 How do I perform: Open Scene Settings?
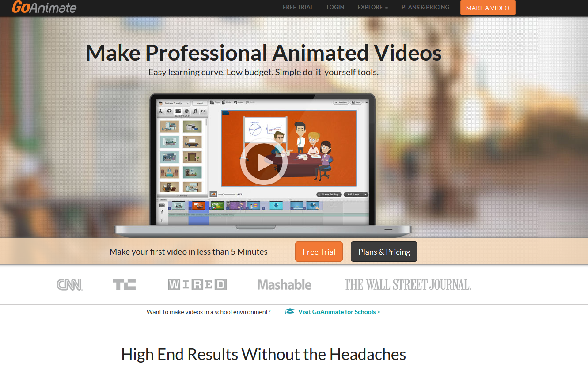[x=329, y=194]
